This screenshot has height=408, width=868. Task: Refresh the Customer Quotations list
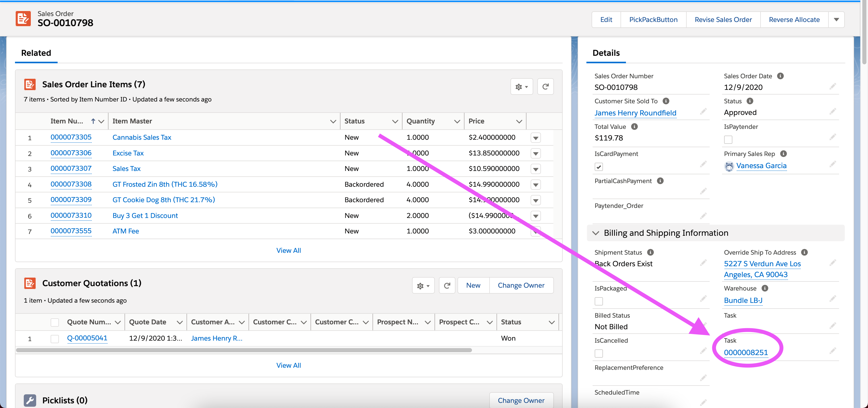(447, 286)
